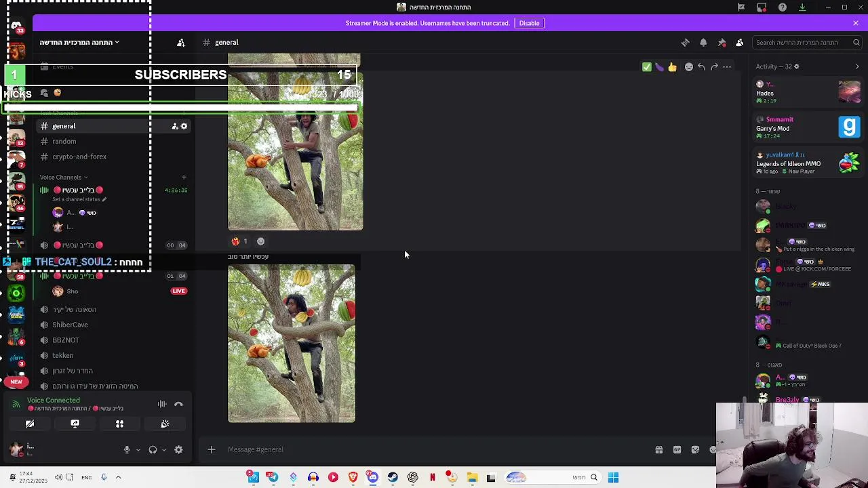
Task: Collapse the Voice Channels category
Action: tap(64, 178)
